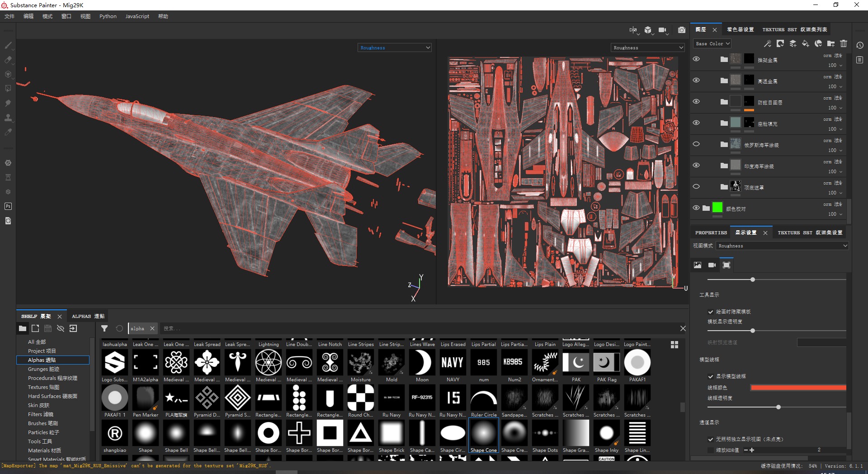Open the 文件 menu
This screenshot has height=474, width=868.
(9, 16)
